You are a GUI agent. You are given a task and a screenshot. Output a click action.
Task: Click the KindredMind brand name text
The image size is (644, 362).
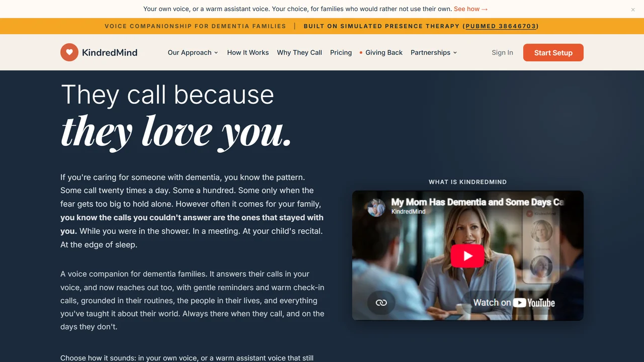110,52
